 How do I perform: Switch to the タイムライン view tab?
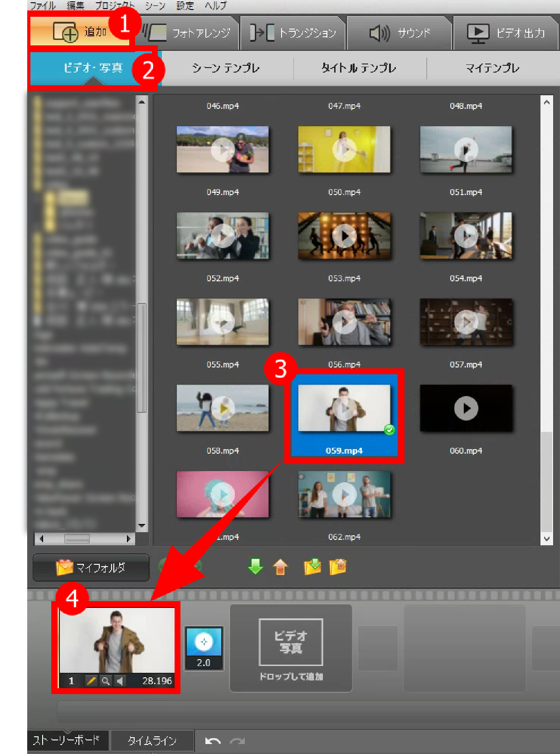click(152, 741)
